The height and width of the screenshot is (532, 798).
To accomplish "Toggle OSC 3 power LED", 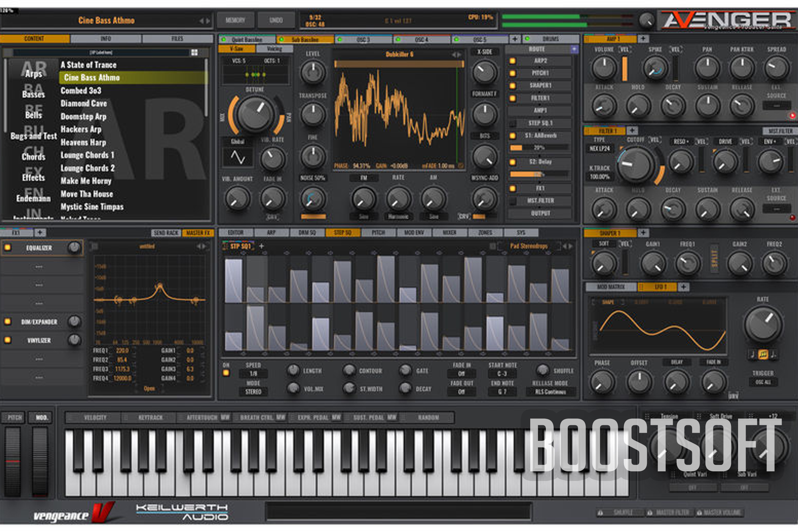I will 340,39.
